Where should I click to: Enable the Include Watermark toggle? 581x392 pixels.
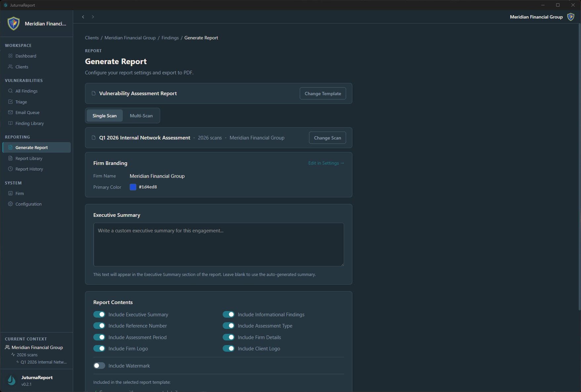(99, 366)
